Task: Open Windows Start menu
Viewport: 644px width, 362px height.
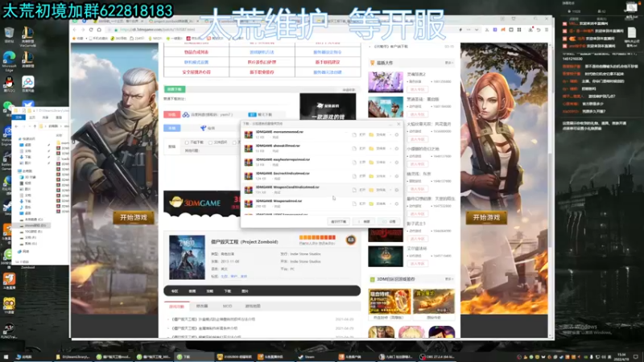Action: coord(6,357)
